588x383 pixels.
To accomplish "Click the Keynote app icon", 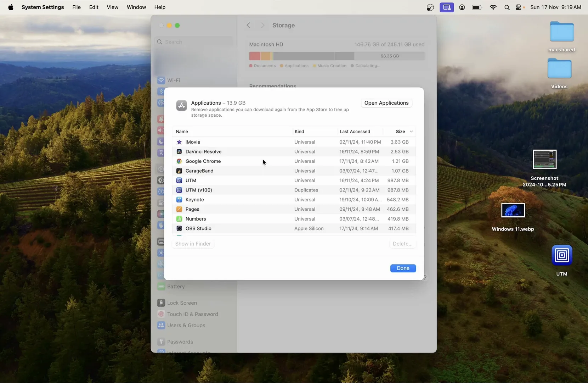I will (x=179, y=199).
